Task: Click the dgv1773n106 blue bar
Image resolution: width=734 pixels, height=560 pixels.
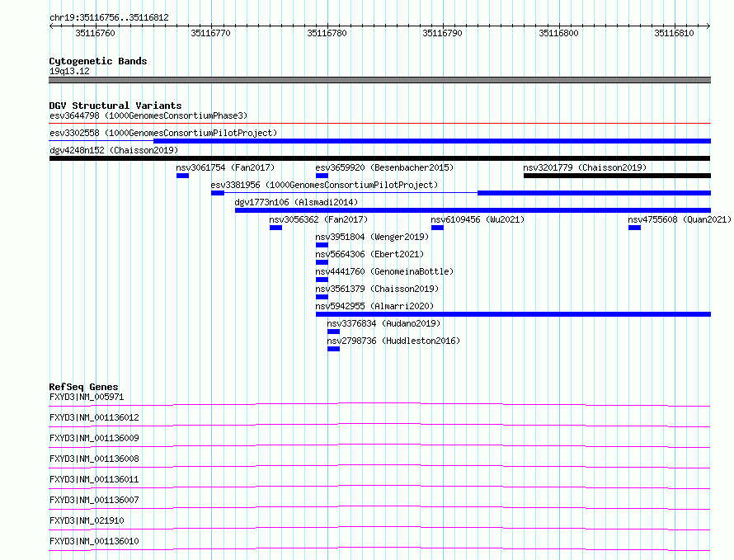Action: click(473, 210)
